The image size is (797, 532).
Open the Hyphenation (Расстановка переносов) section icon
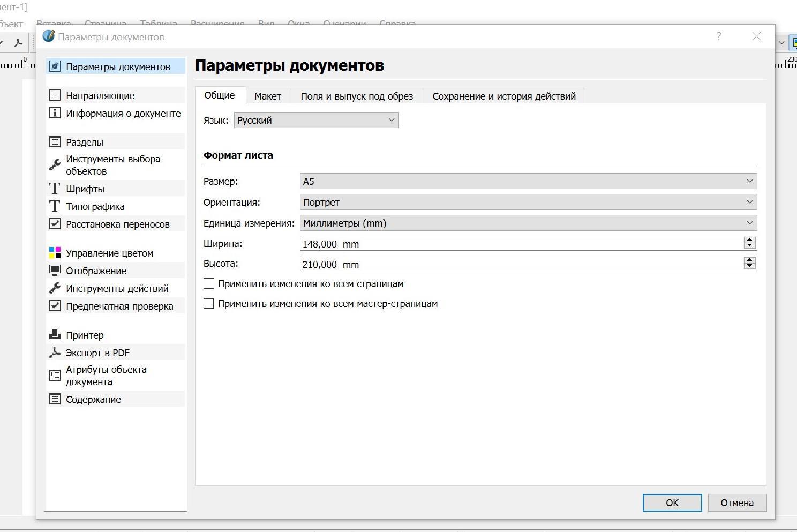55,224
